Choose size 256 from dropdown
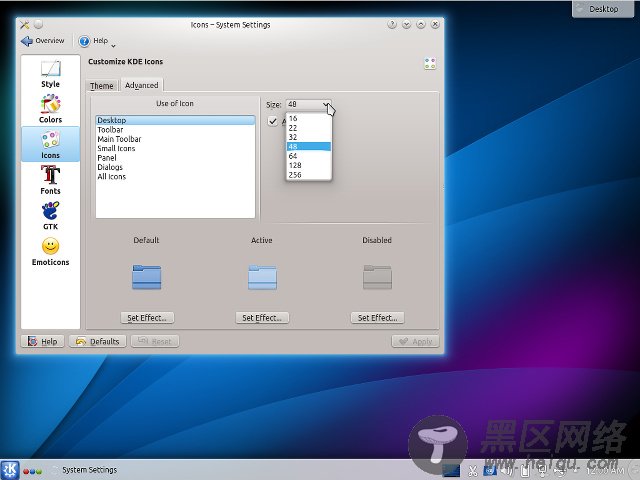The height and width of the screenshot is (480, 640). (309, 175)
